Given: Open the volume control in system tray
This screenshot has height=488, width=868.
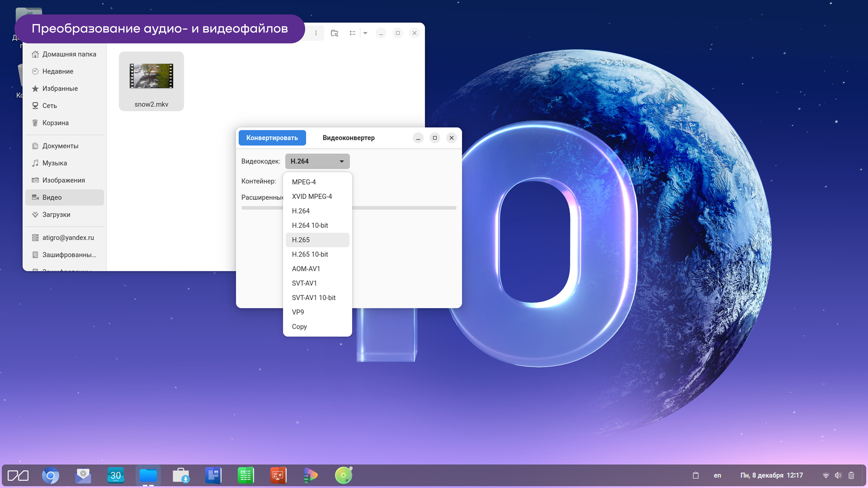Looking at the screenshot, I should coord(838,475).
